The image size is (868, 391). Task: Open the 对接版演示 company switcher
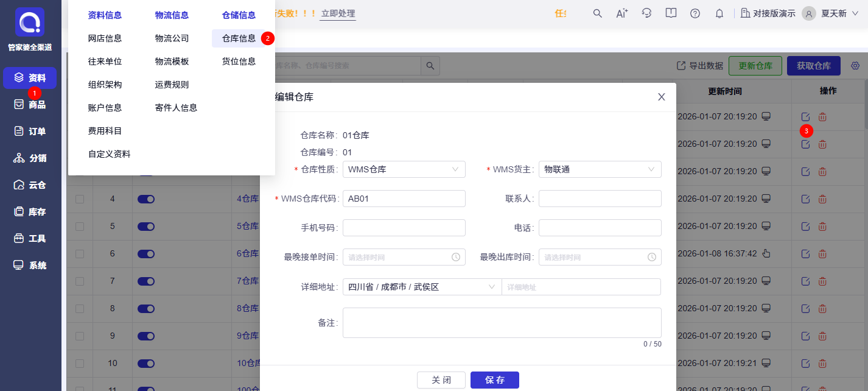(x=768, y=13)
